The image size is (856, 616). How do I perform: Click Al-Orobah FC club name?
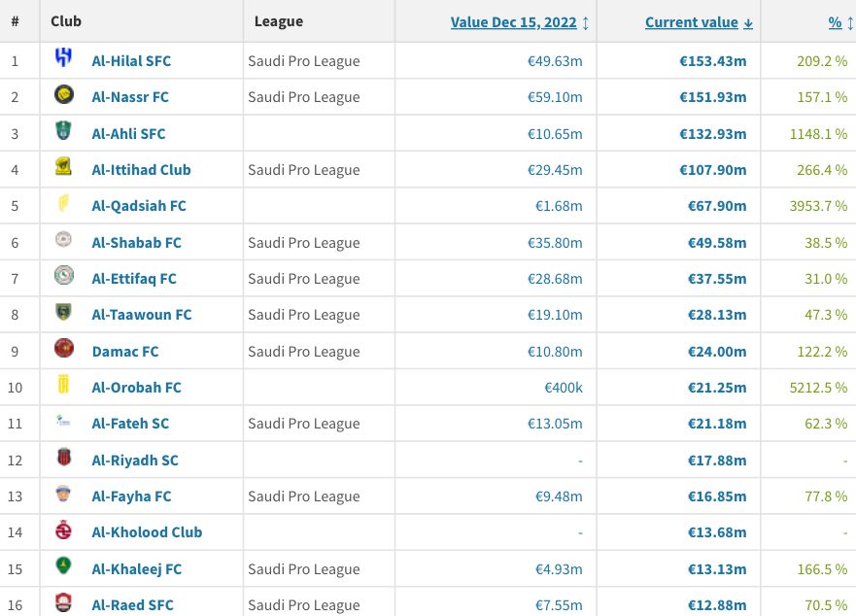pos(136,387)
